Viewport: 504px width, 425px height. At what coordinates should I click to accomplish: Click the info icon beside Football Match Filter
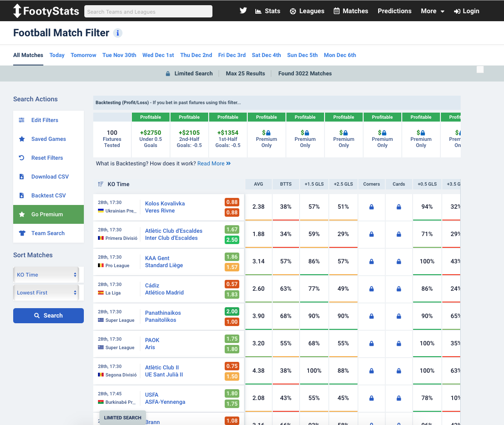(x=118, y=33)
